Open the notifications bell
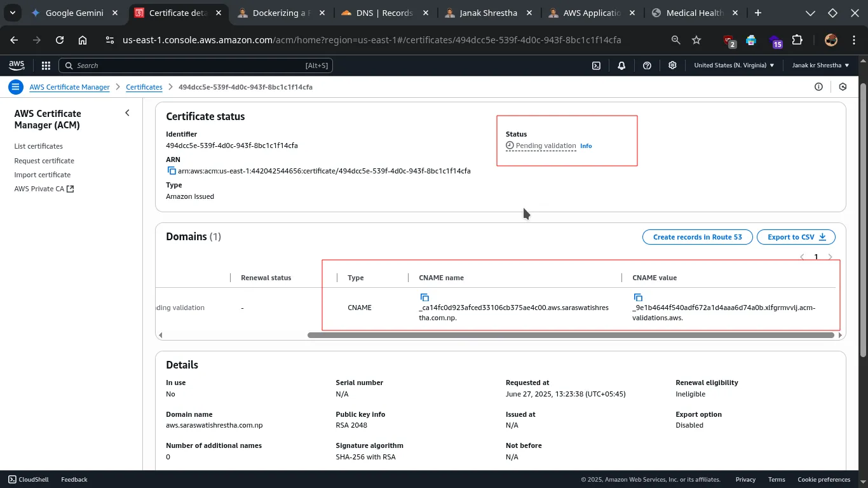The image size is (868, 488). 621,65
